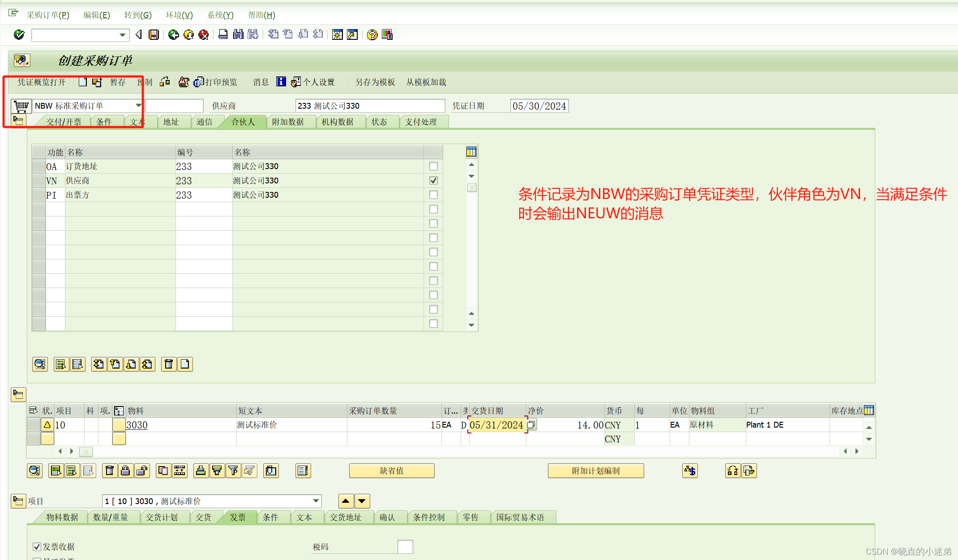Click the 附加计划编制 button

coord(595,471)
